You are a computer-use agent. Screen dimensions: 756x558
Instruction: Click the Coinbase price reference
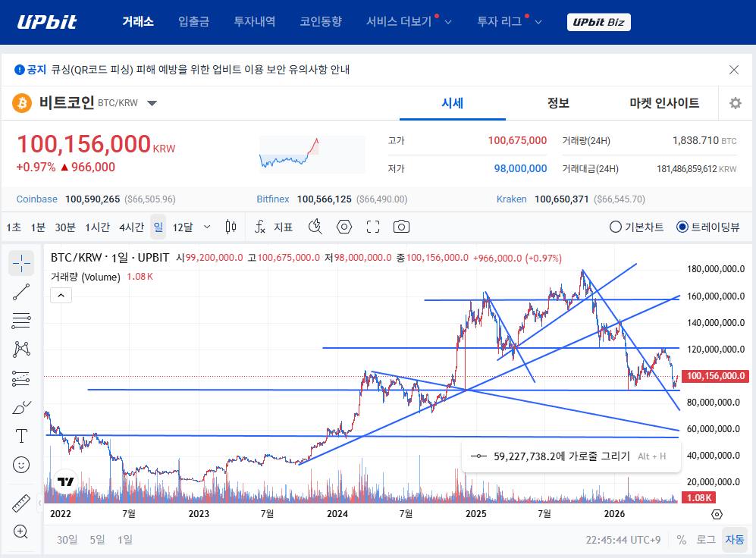[96, 199]
